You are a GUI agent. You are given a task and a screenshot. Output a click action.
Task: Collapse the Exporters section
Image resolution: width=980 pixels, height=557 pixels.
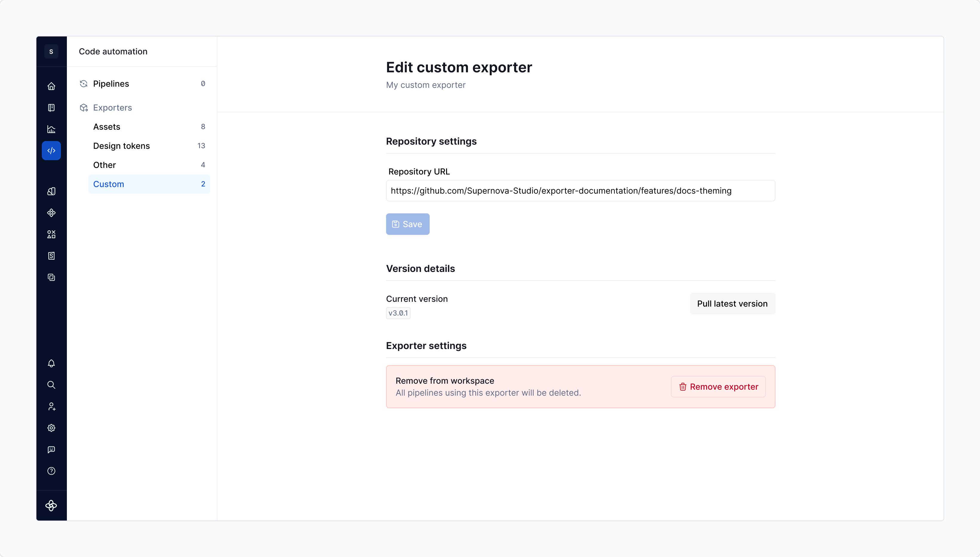pos(112,108)
